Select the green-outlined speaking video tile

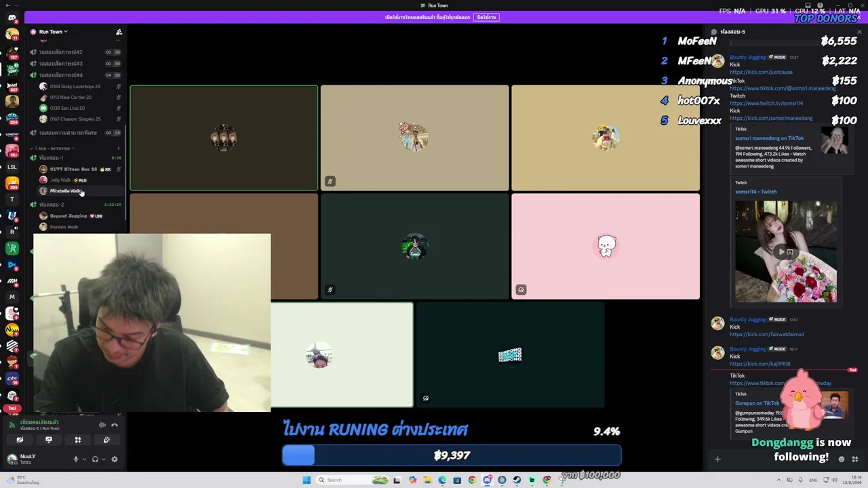pos(224,138)
